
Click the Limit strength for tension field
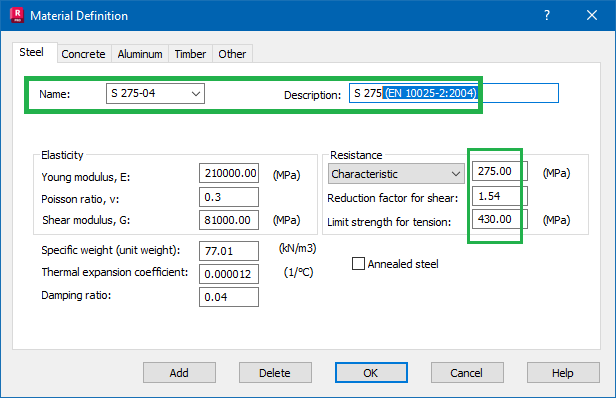pos(500,219)
